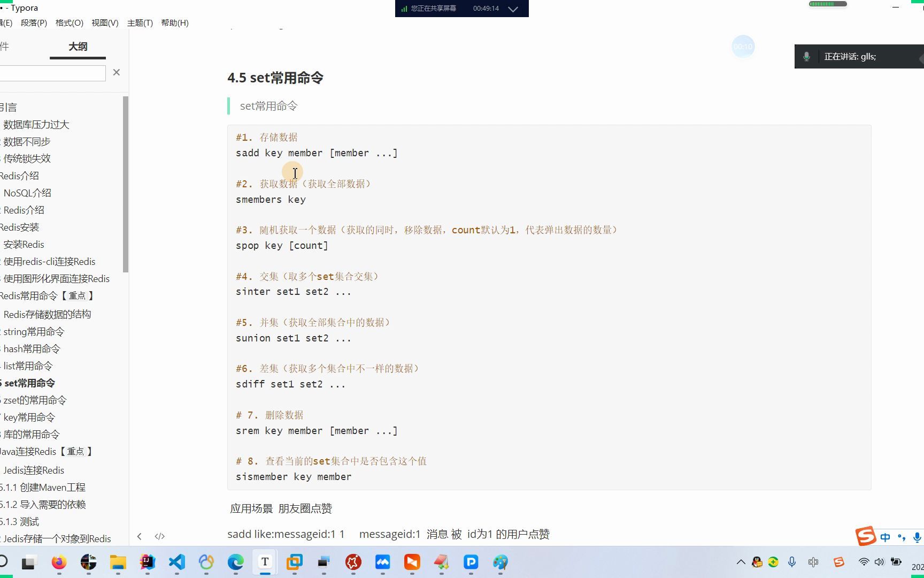The width and height of the screenshot is (924, 578).
Task: Jump to outline item 传统锁失效
Action: click(x=27, y=159)
